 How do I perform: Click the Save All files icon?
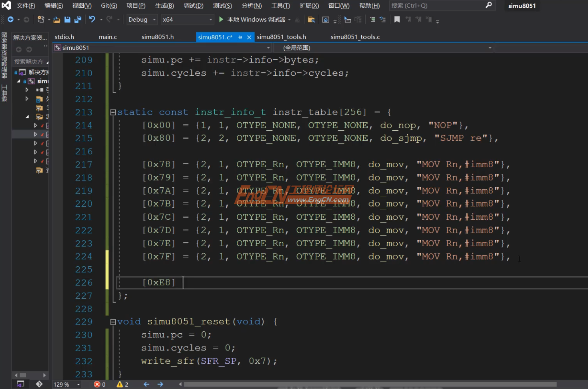[x=77, y=19]
